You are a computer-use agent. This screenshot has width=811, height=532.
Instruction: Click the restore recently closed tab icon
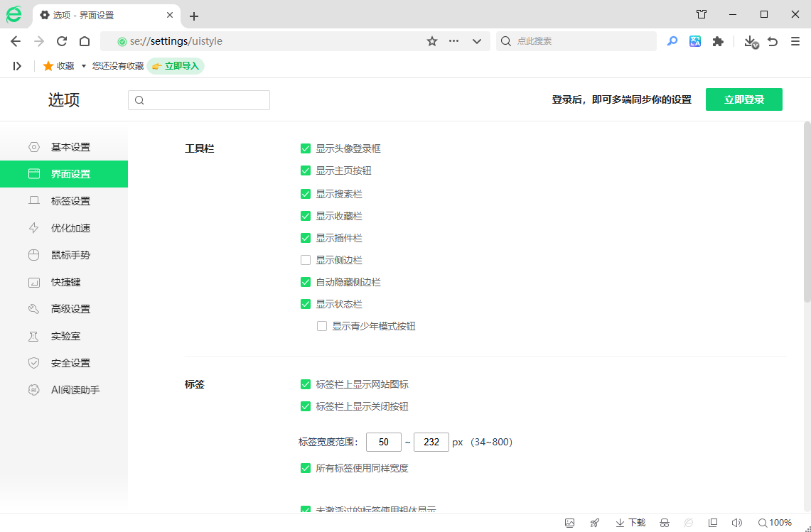point(773,42)
